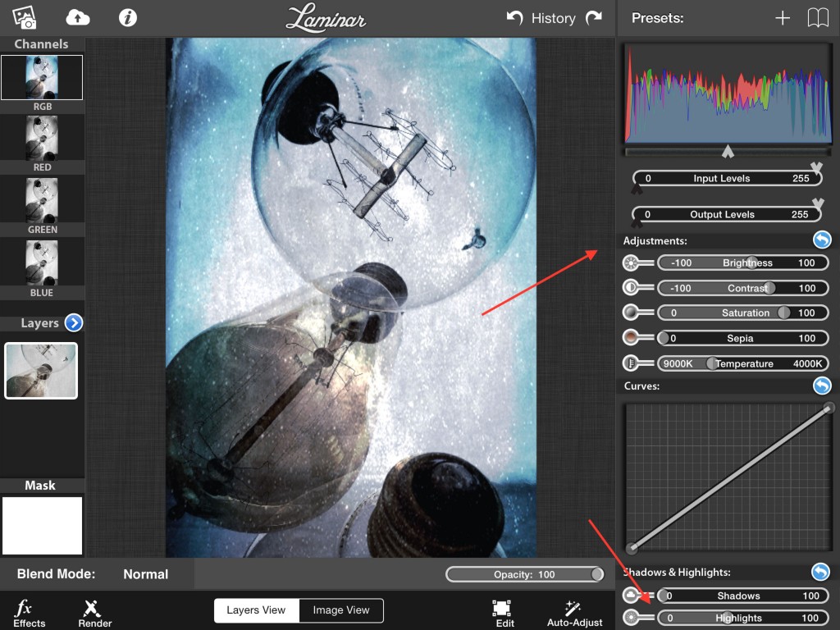Click the curve's top-right control point
The image size is (840, 630).
tap(829, 409)
